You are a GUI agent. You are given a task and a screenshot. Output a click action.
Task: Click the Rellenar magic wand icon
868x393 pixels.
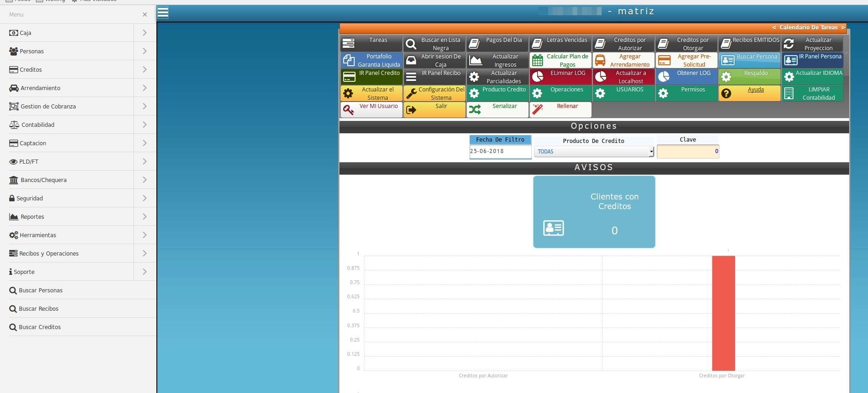[x=537, y=109]
